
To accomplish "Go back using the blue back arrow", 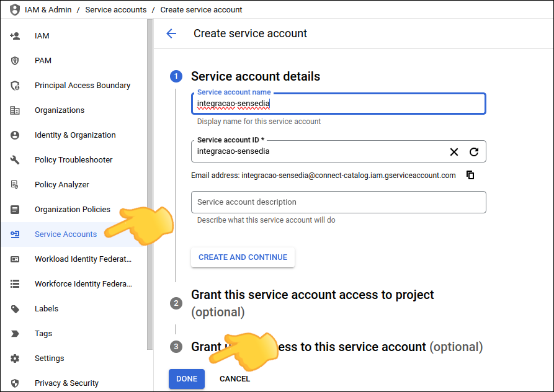I will point(171,33).
